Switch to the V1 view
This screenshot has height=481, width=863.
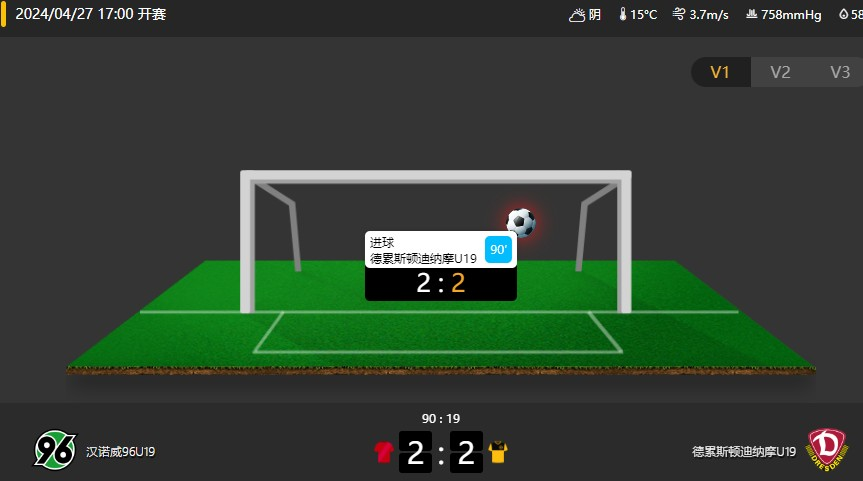[720, 72]
